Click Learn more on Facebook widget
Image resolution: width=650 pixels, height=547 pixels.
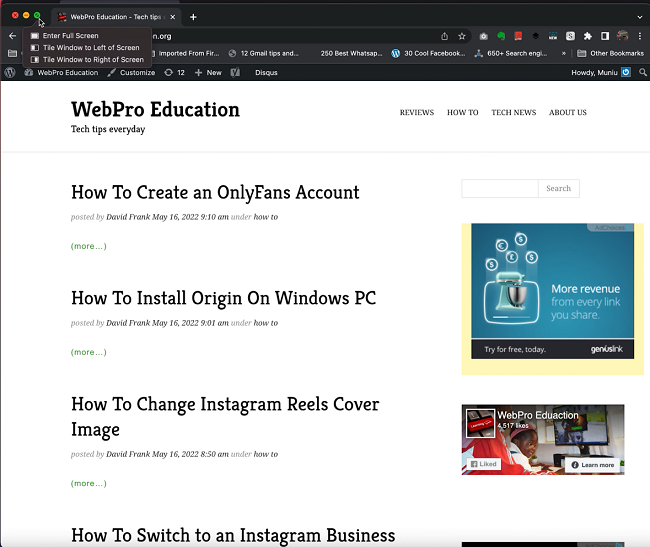coord(593,465)
